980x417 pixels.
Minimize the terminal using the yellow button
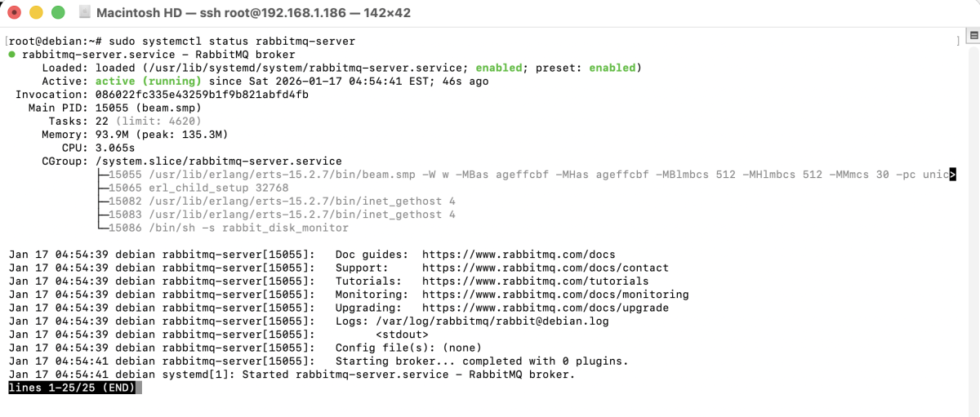[x=36, y=13]
